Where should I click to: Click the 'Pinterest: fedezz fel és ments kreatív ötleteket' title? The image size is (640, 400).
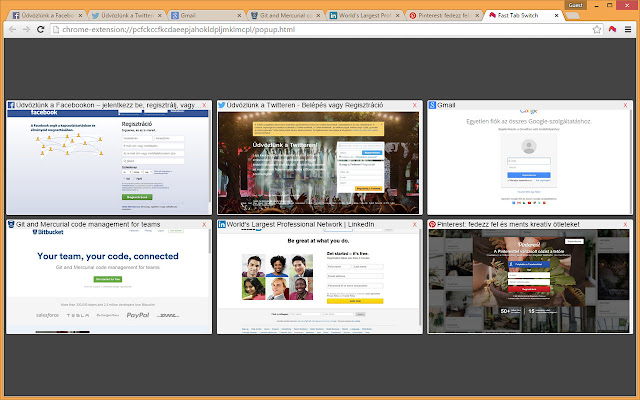(508, 224)
